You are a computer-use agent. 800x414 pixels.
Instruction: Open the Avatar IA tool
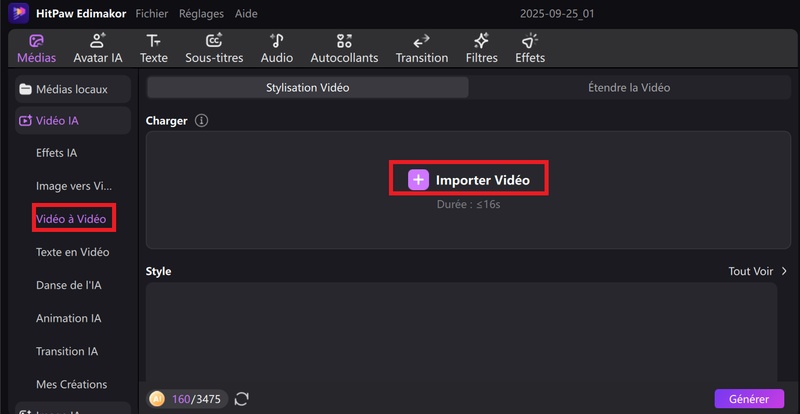(98, 48)
